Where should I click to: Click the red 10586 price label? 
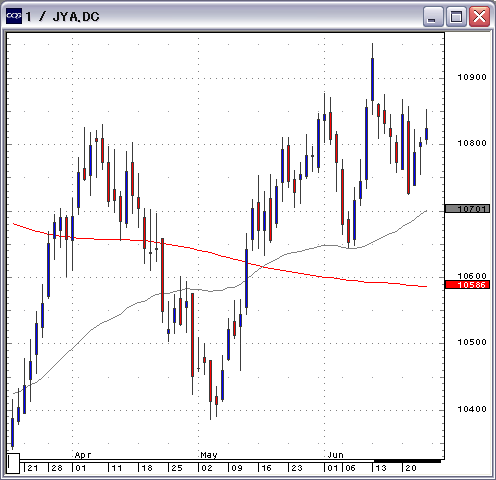point(467,285)
